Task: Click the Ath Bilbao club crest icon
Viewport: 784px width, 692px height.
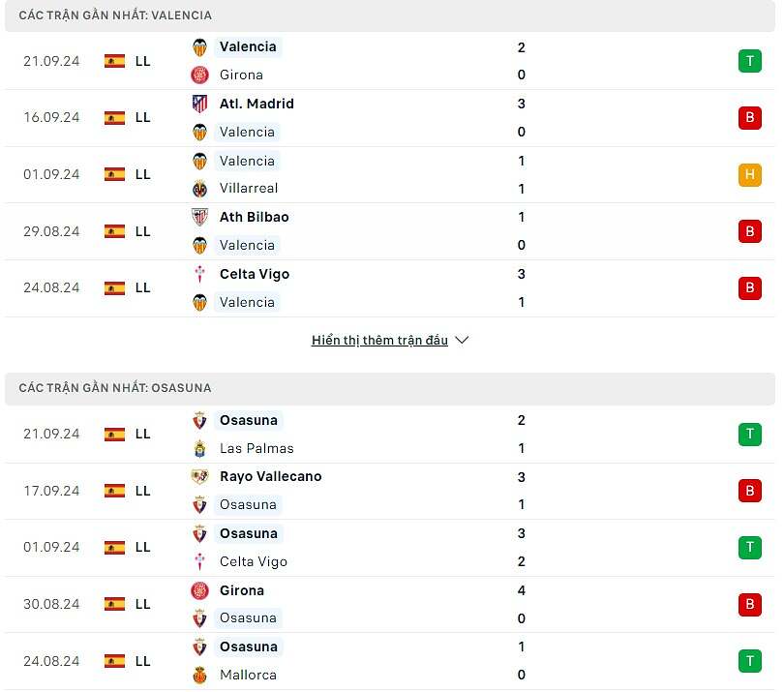Action: 199,217
